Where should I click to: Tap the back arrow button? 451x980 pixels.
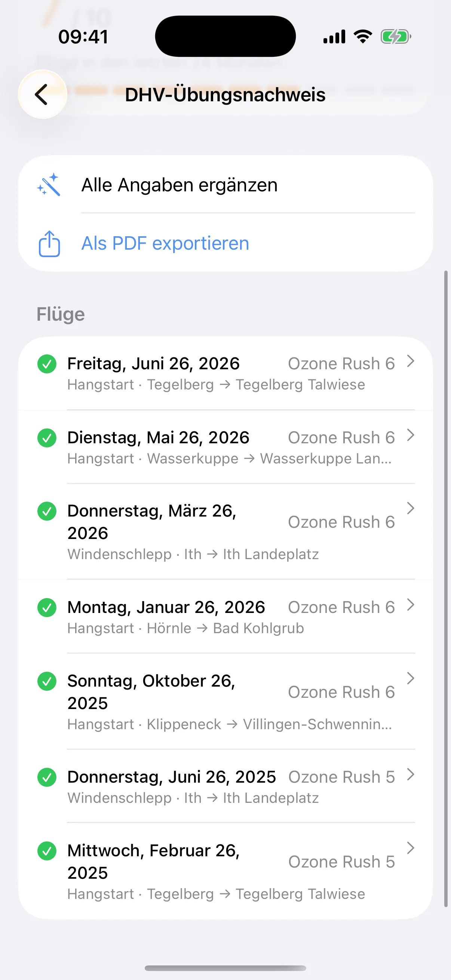(x=42, y=94)
